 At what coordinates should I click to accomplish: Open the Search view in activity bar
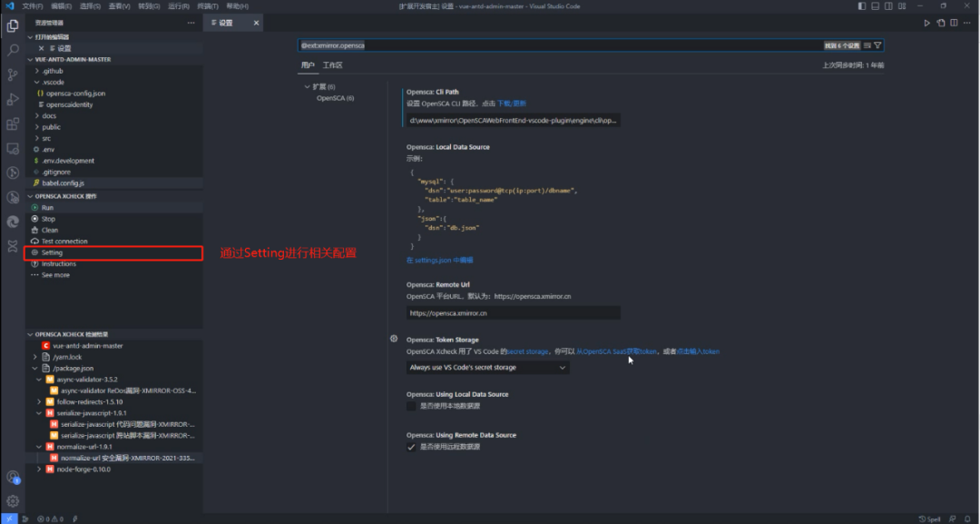[13, 51]
